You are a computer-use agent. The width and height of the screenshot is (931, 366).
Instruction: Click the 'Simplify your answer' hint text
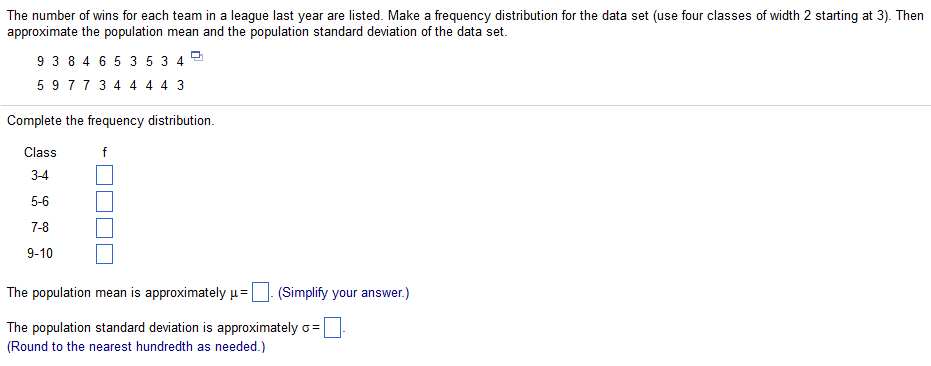pyautogui.click(x=343, y=293)
